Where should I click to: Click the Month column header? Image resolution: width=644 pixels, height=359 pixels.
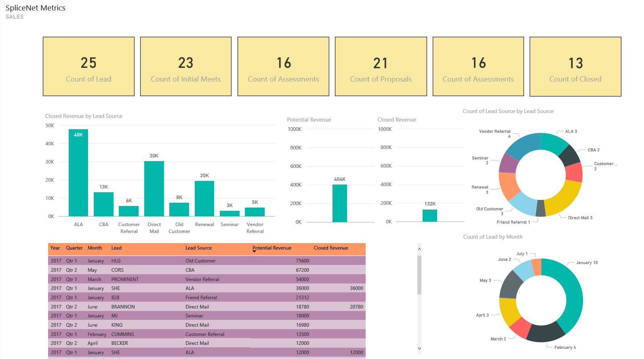click(95, 248)
